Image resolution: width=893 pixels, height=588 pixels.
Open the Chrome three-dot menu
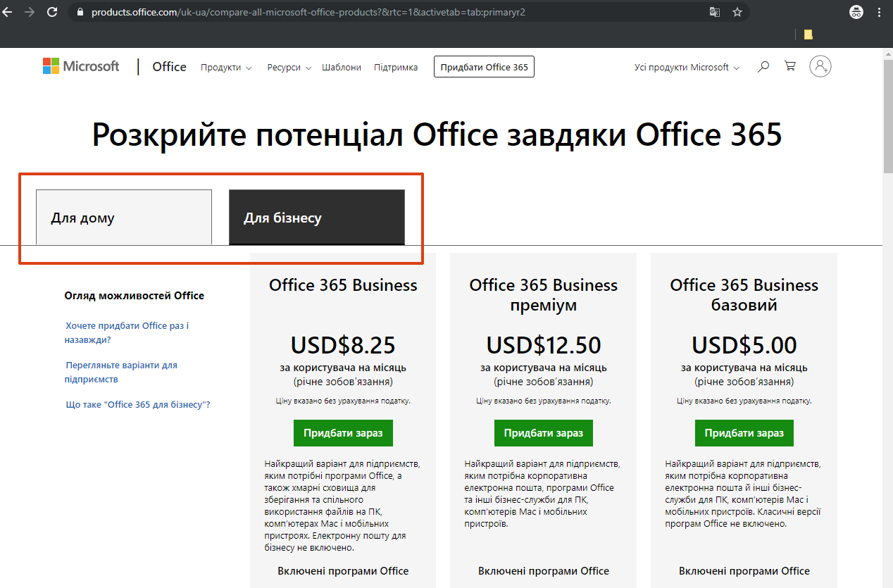pos(879,12)
